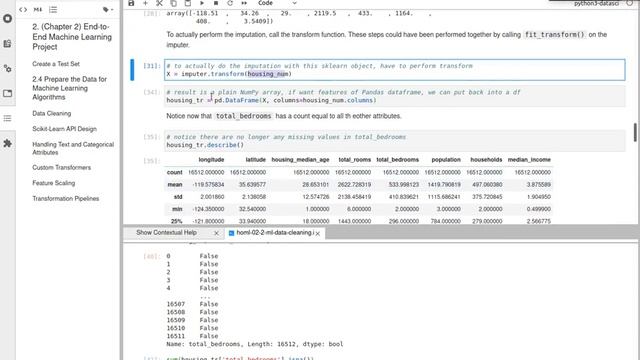Jump to Custom Transformers section

pos(62,167)
